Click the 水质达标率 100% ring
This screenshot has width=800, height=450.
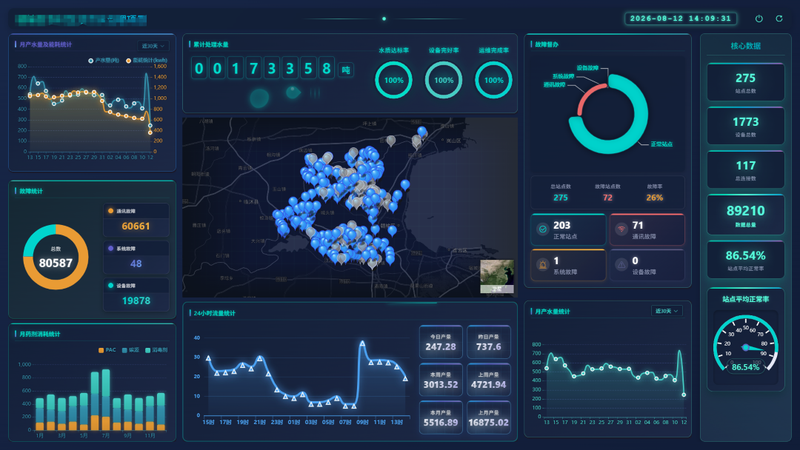click(x=393, y=80)
